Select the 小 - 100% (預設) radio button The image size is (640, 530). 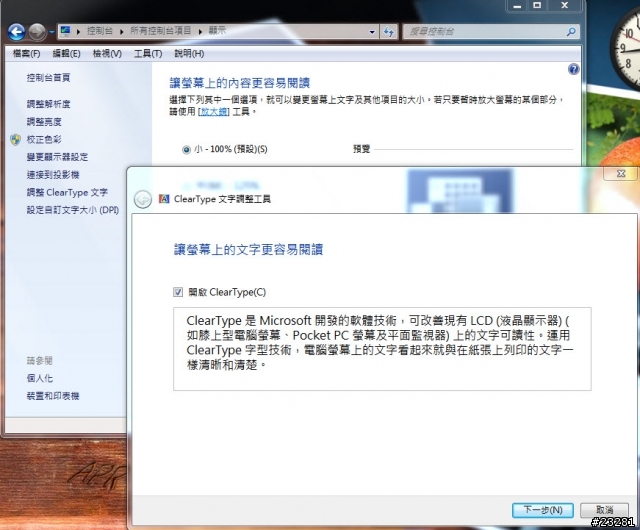coord(186,150)
